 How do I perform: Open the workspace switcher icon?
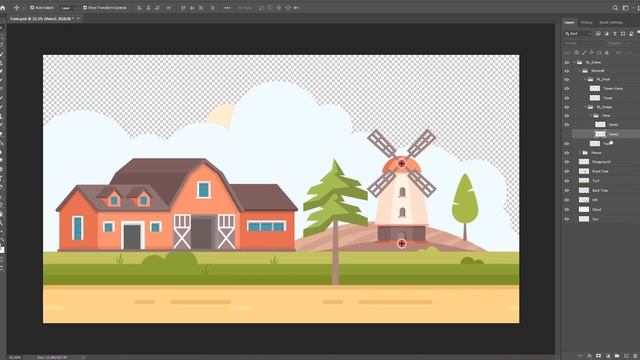(626, 8)
